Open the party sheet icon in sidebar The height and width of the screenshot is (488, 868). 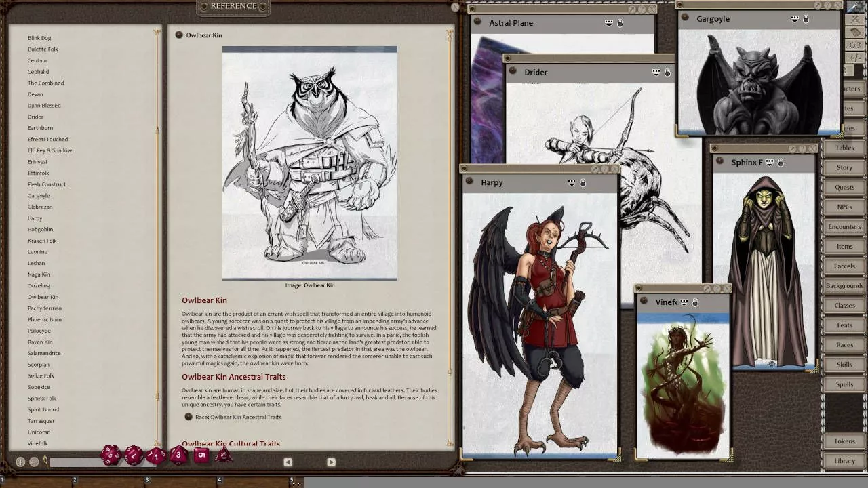(855, 32)
